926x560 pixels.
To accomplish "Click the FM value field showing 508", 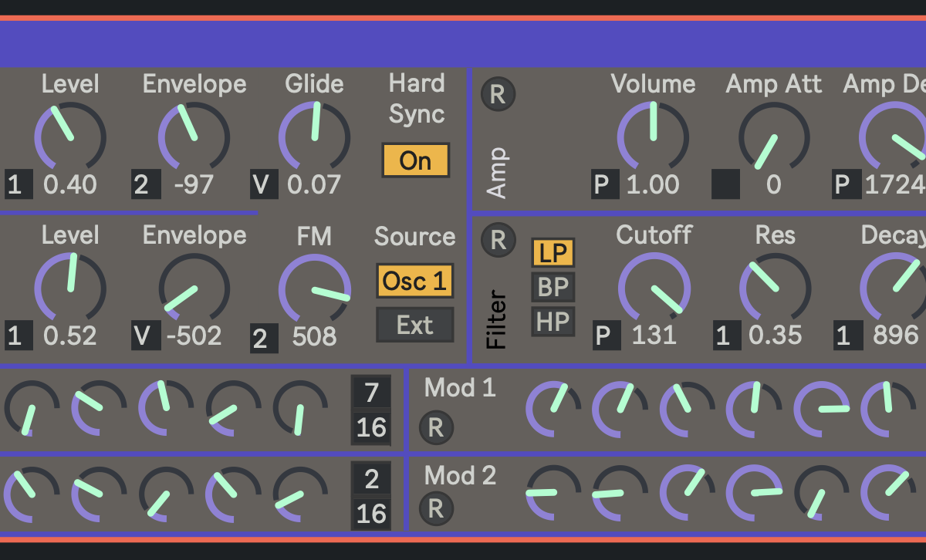I will [x=314, y=336].
